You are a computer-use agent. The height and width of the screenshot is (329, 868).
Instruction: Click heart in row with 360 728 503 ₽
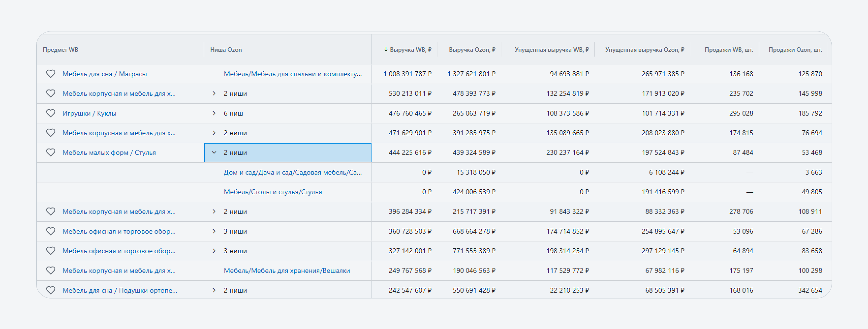click(x=50, y=231)
